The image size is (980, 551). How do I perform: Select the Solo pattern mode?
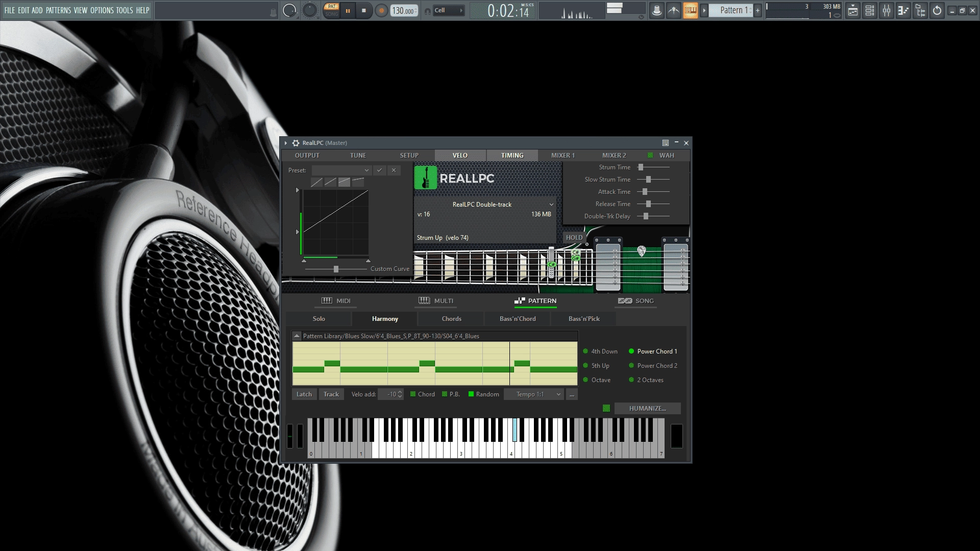(x=318, y=319)
